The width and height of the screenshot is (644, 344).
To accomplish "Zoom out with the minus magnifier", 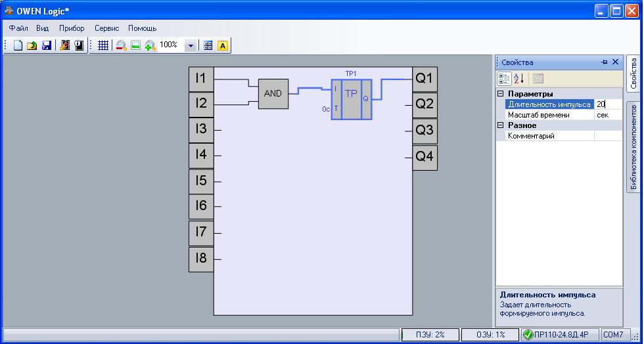I will (x=121, y=45).
